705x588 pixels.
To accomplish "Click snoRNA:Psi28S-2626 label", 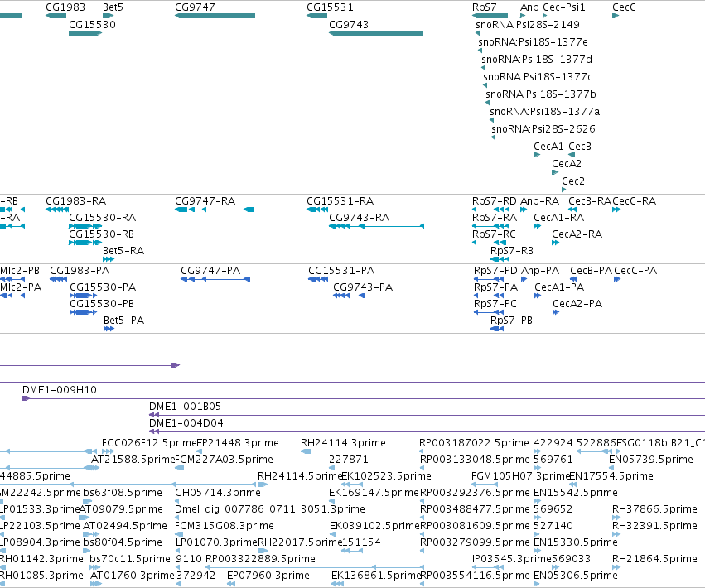I will (x=543, y=129).
